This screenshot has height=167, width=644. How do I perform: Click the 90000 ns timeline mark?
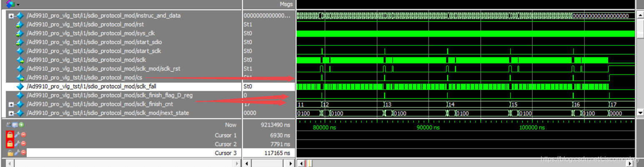pyautogui.click(x=428, y=127)
